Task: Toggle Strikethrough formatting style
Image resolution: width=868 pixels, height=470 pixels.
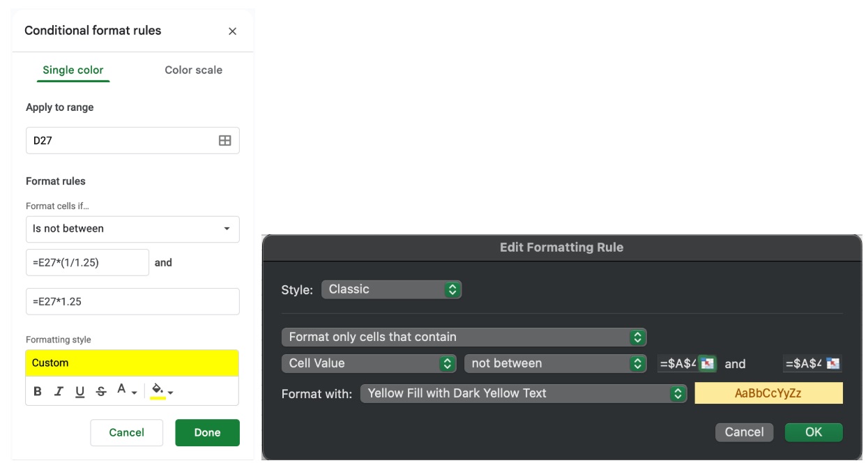Action: click(101, 391)
